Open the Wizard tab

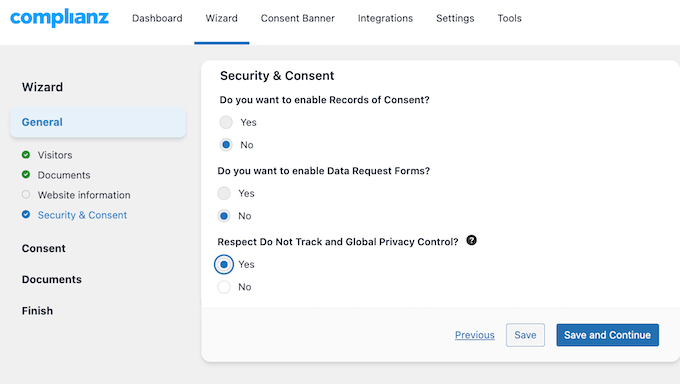222,18
